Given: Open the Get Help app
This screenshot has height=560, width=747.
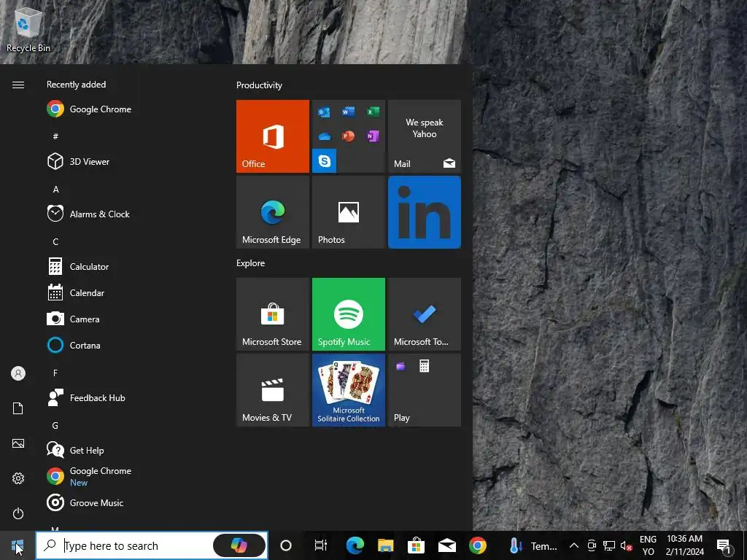Looking at the screenshot, I should (x=75, y=450).
